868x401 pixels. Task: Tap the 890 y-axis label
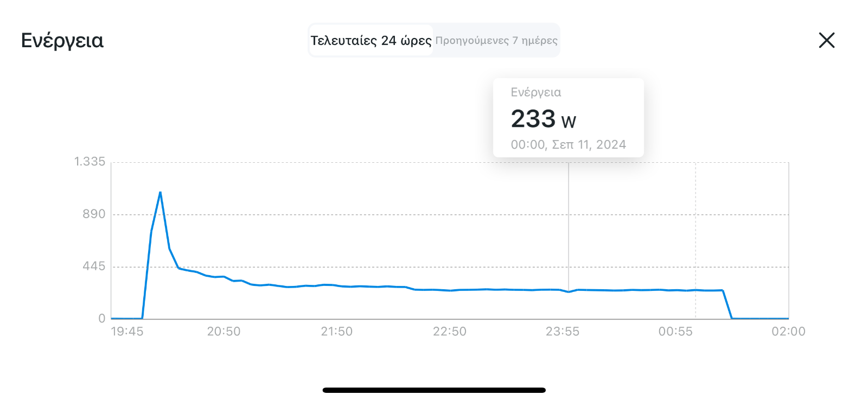[94, 214]
